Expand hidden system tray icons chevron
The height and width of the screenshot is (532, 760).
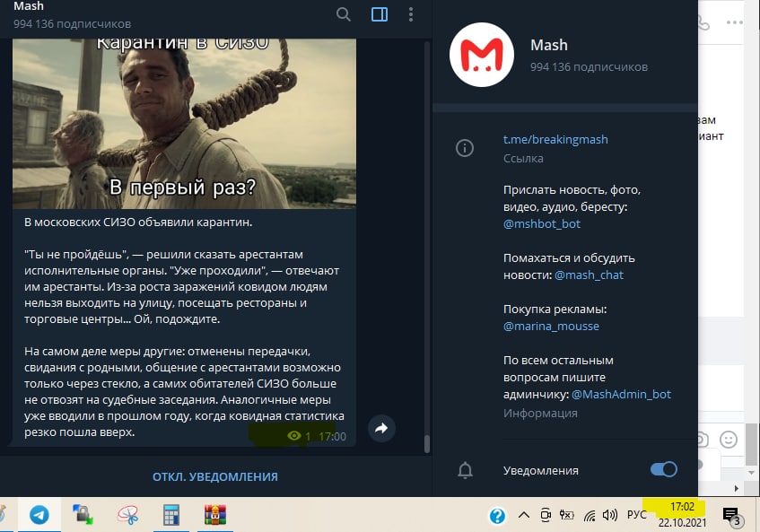click(523, 515)
